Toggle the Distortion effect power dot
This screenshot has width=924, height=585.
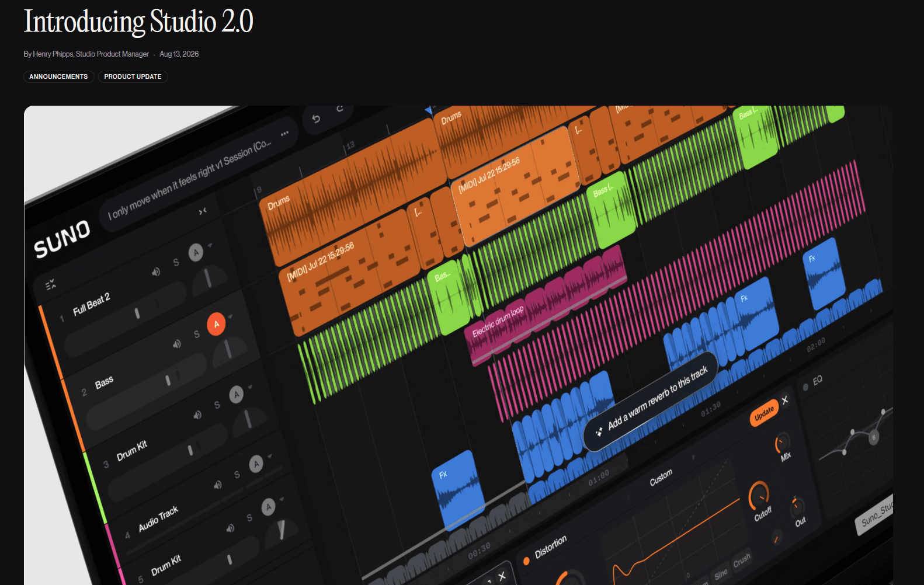pyautogui.click(x=526, y=561)
